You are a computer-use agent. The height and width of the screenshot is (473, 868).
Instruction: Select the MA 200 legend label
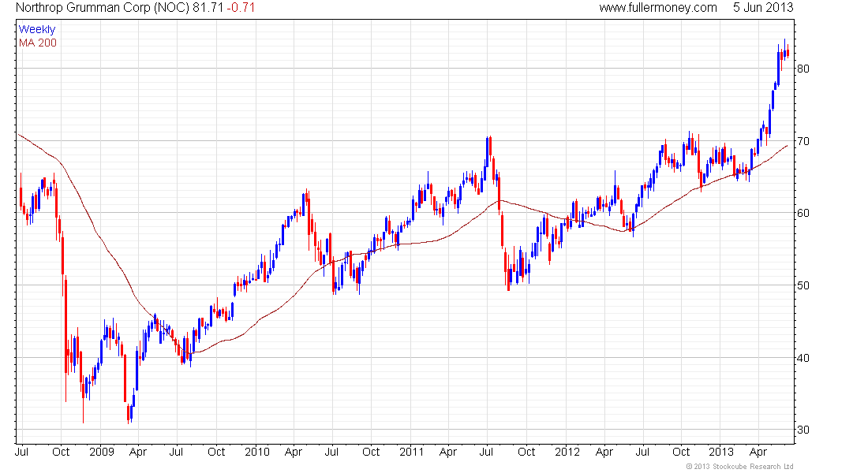pos(38,43)
